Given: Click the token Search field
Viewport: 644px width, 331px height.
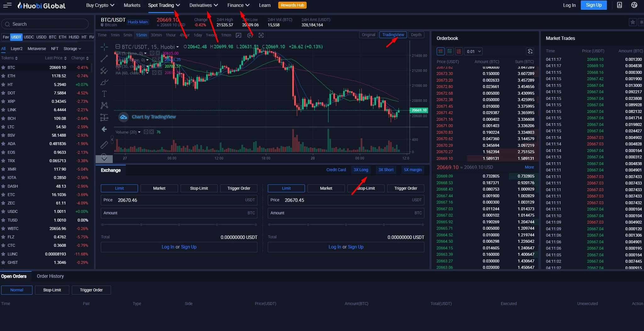Looking at the screenshot, I should click(45, 24).
